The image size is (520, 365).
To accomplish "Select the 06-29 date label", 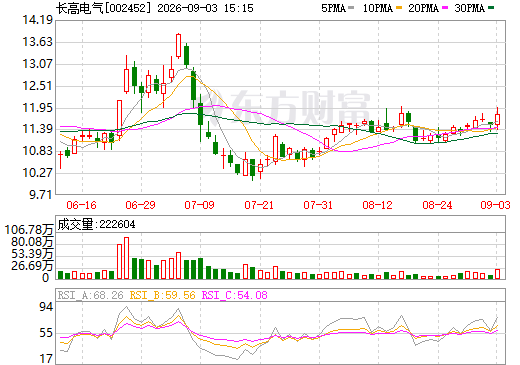I will click(140, 205).
